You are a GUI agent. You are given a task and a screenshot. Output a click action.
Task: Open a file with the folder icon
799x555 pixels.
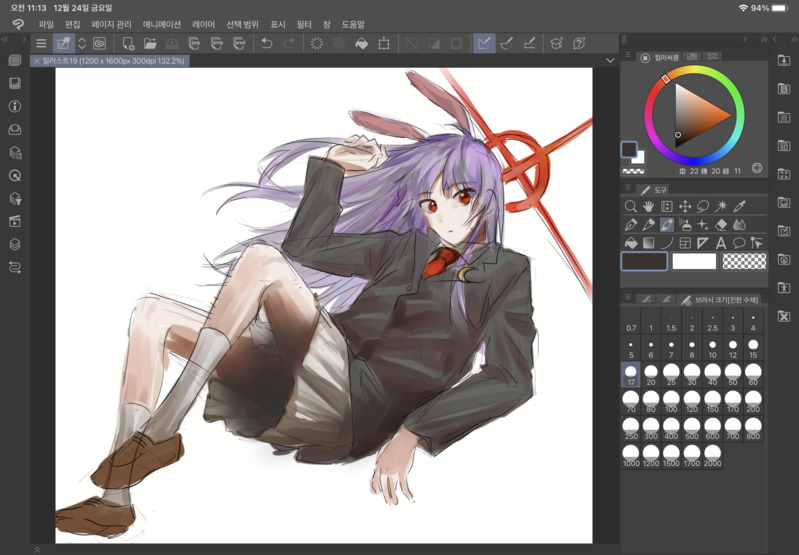(150, 43)
